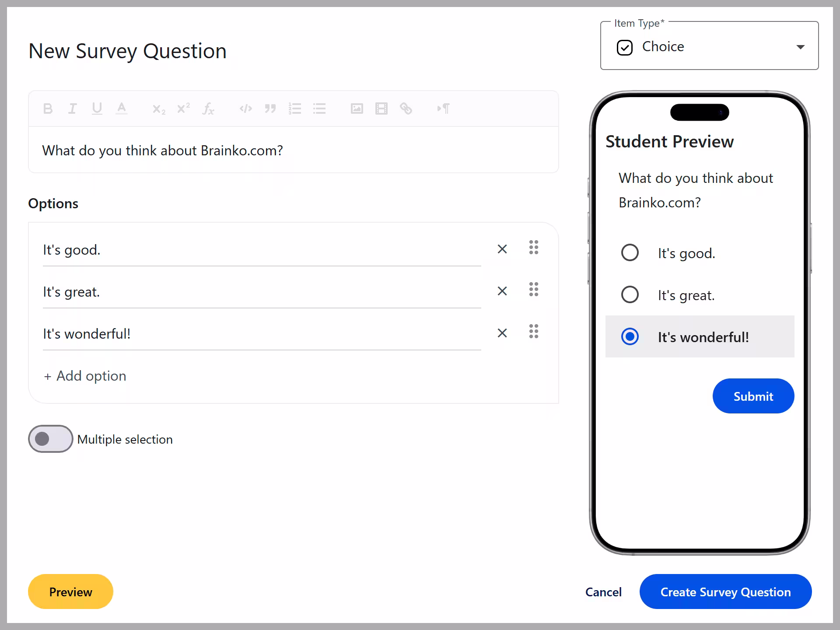This screenshot has height=630, width=840.
Task: Insert a code block
Action: tap(246, 108)
